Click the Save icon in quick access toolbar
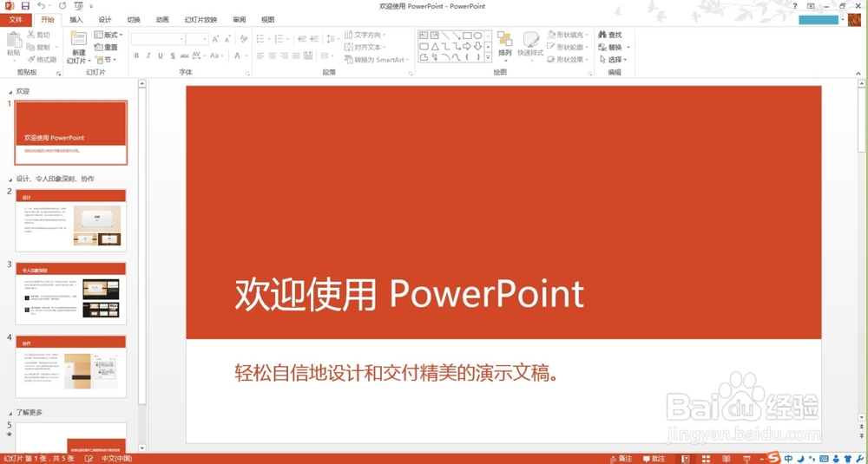The width and height of the screenshot is (868, 464). click(x=25, y=6)
